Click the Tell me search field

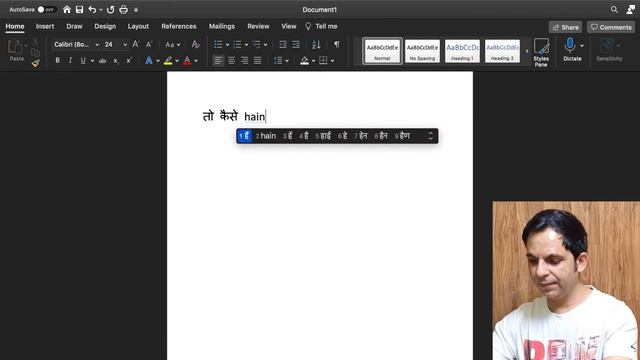(322, 26)
